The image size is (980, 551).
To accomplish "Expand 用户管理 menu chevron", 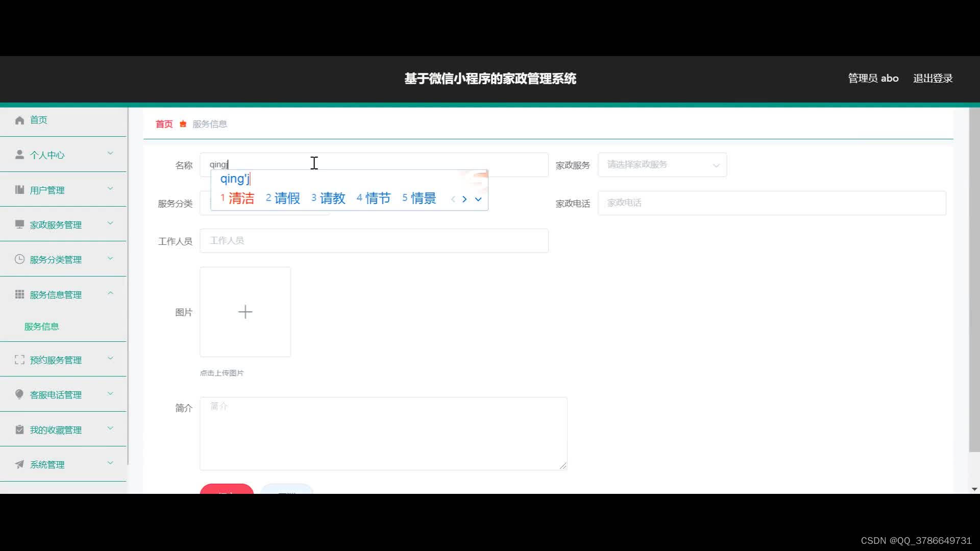I will click(x=110, y=189).
